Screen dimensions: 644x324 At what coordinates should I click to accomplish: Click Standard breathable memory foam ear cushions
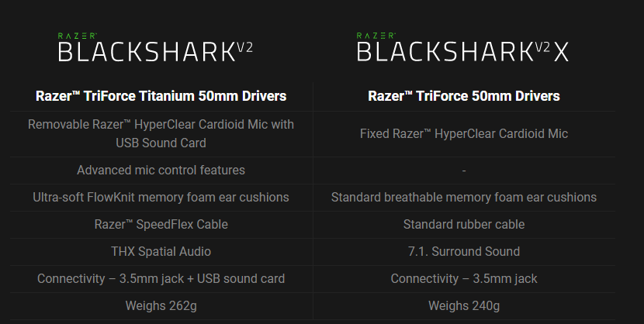point(464,198)
